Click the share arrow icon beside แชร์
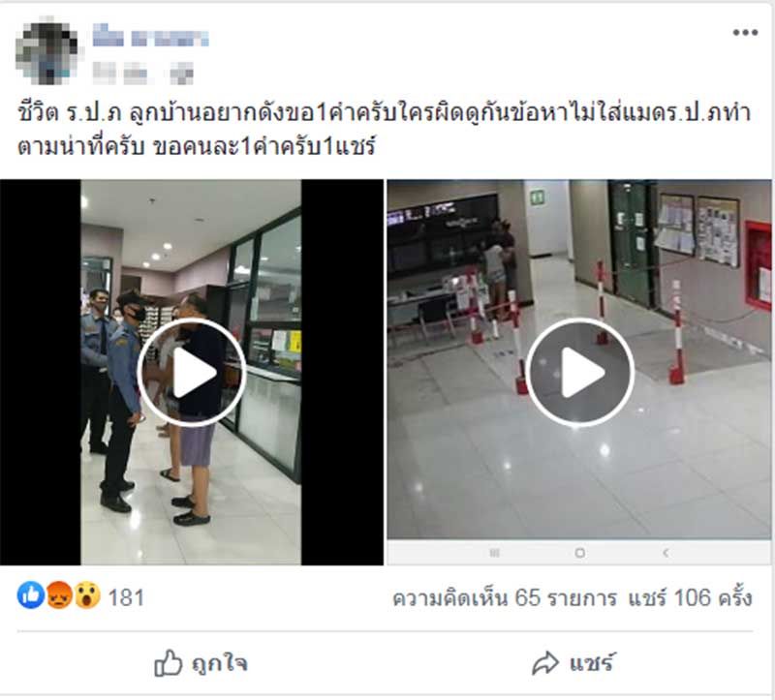 pos(545,663)
